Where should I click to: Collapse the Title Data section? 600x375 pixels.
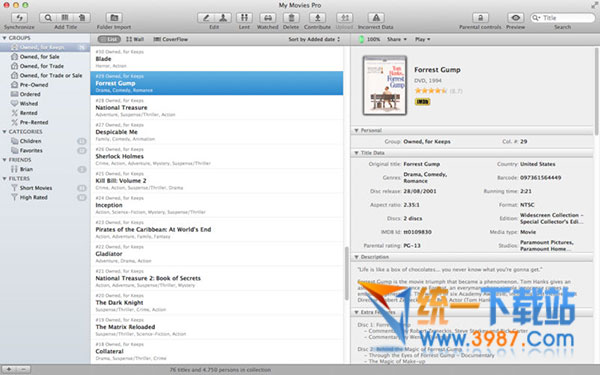coord(356,153)
